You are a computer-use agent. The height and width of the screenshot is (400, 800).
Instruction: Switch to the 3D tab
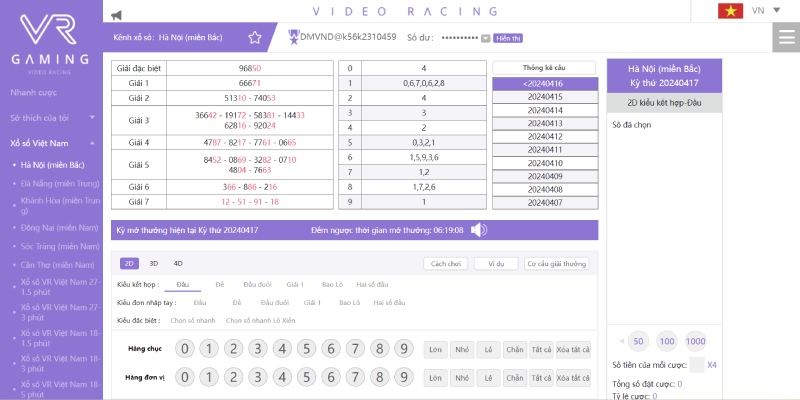(154, 263)
